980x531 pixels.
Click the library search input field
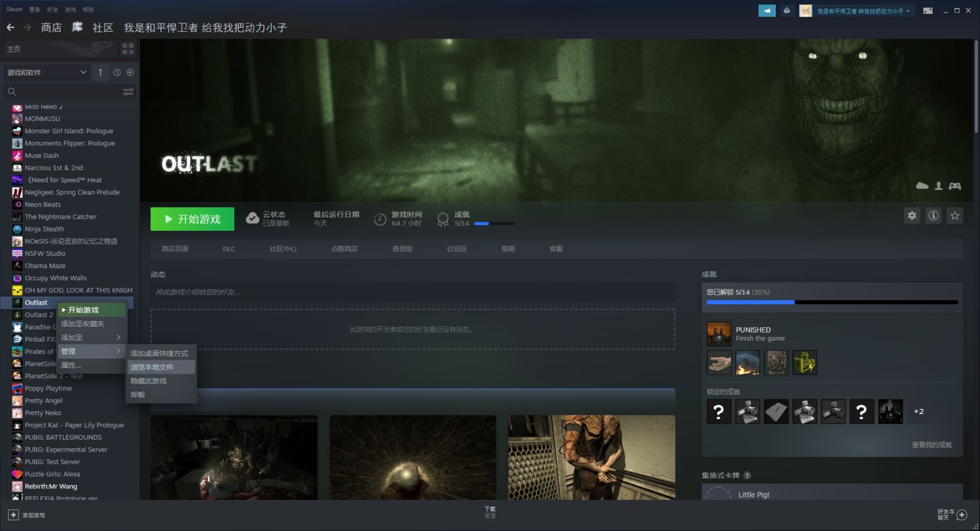69,91
